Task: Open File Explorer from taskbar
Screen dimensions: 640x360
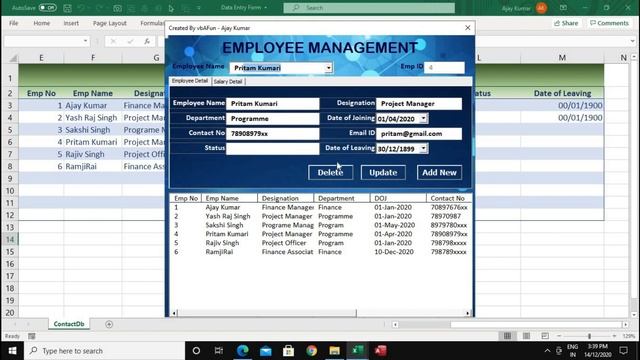Action: coord(334,351)
